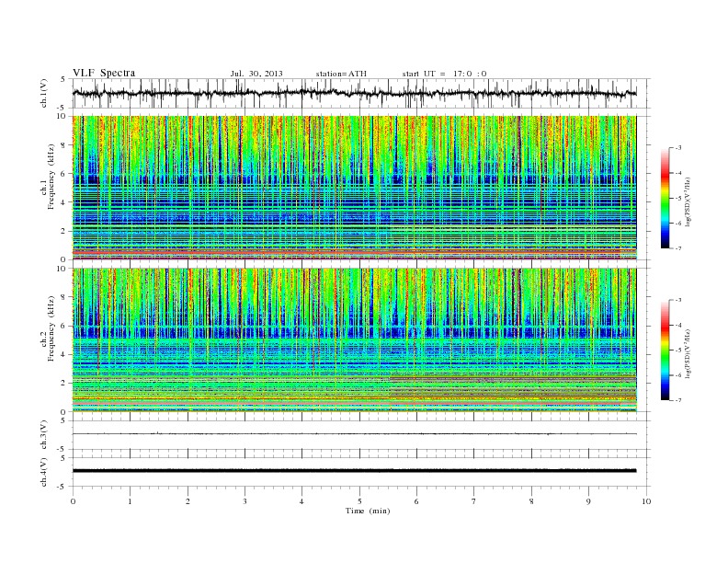This screenshot has height=563, width=728.
Task: Click the "5" tick on the Time axis
Action: [359, 501]
